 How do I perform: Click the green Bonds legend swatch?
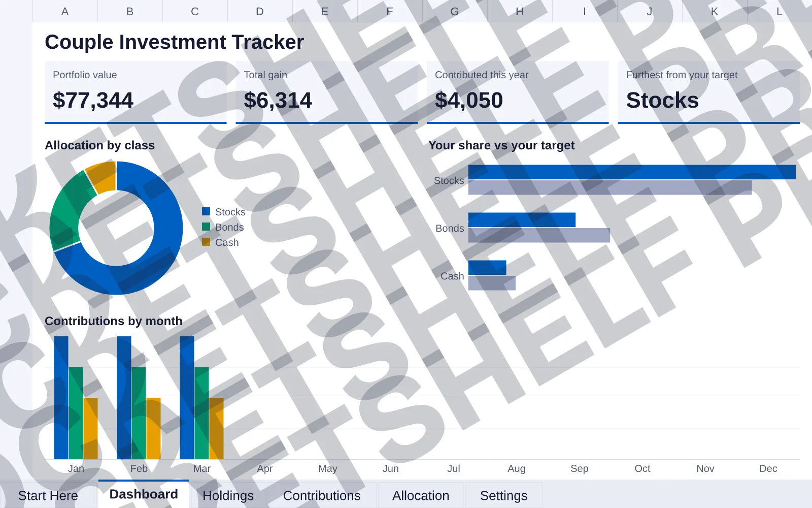point(206,227)
